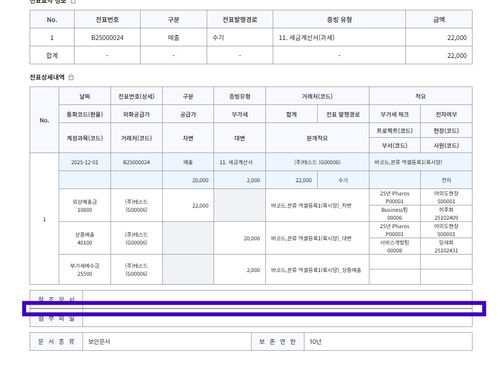The width and height of the screenshot is (500, 368).
Task: Click the 2,000 credit amount in 부가세예수금 row
Action: click(x=240, y=270)
